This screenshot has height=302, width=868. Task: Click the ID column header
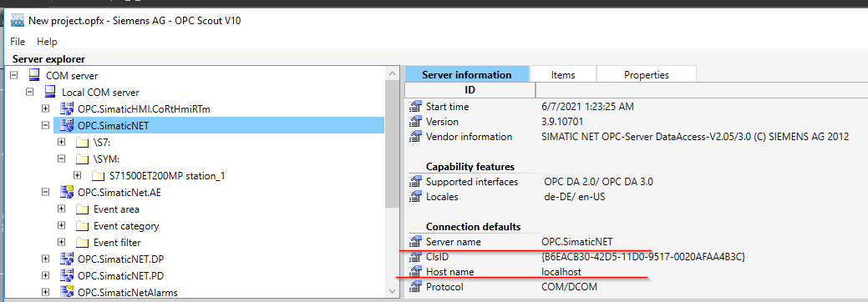(x=470, y=89)
